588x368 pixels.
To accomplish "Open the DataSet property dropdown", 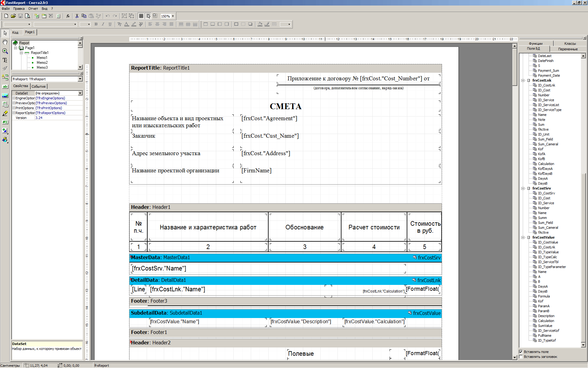I will pos(80,93).
